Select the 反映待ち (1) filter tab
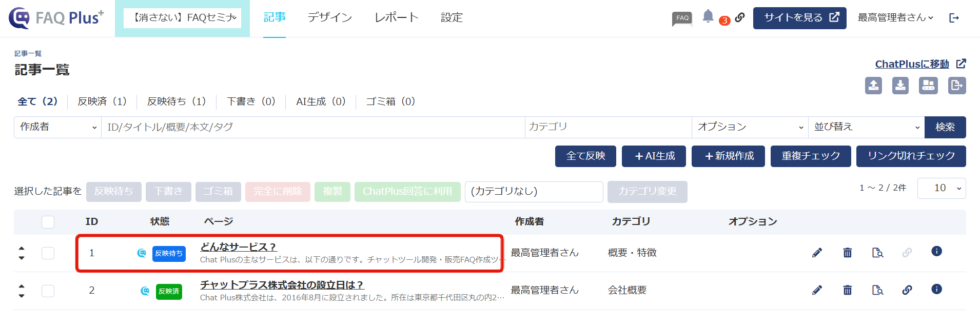Screen dimensions: 980x329 [x=177, y=101]
